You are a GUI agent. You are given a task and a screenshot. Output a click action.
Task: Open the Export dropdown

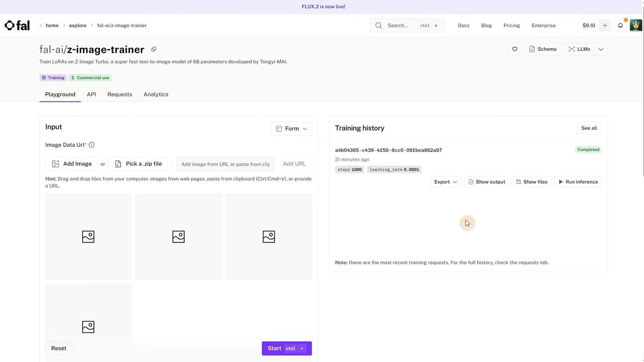[x=446, y=182]
